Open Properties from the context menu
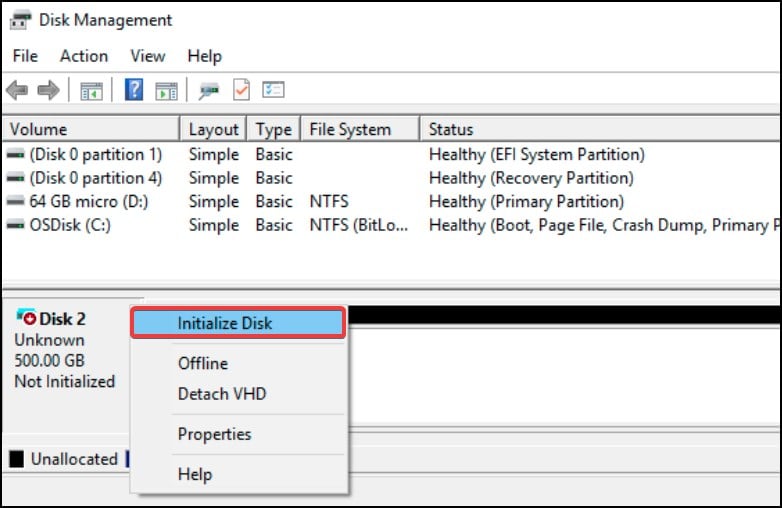The image size is (782, 508). [x=214, y=434]
